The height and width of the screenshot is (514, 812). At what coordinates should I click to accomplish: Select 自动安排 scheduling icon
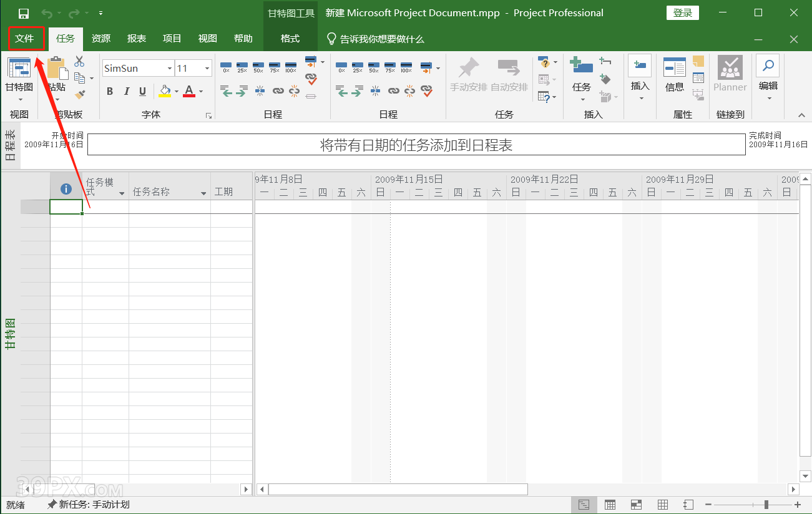(x=509, y=68)
